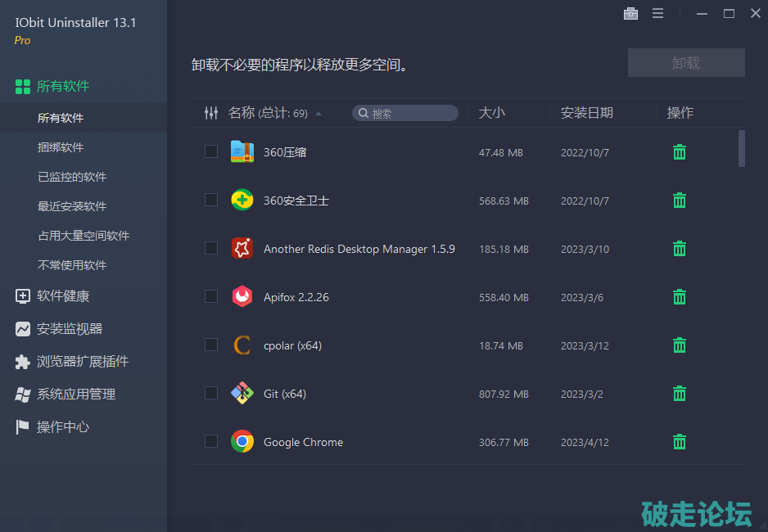Click the 搜索 search field
Image resolution: width=768 pixels, height=532 pixels.
click(411, 114)
